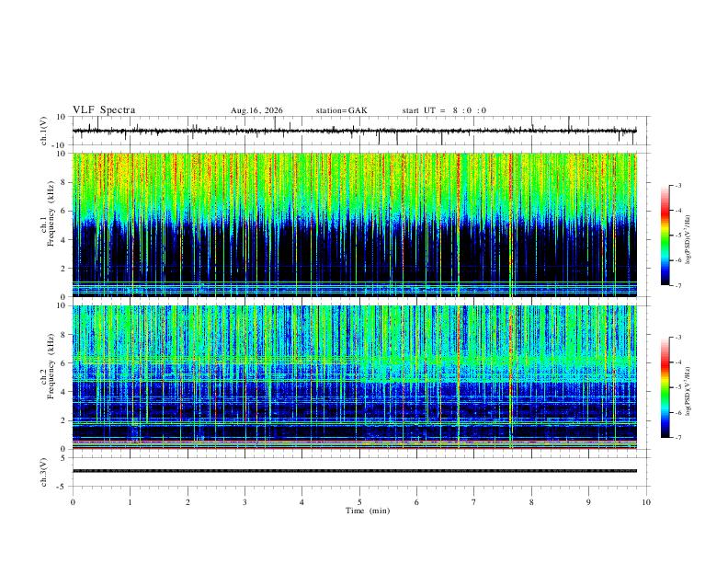Click the upper PSD color scale bar
728x563 pixels.
665,236
